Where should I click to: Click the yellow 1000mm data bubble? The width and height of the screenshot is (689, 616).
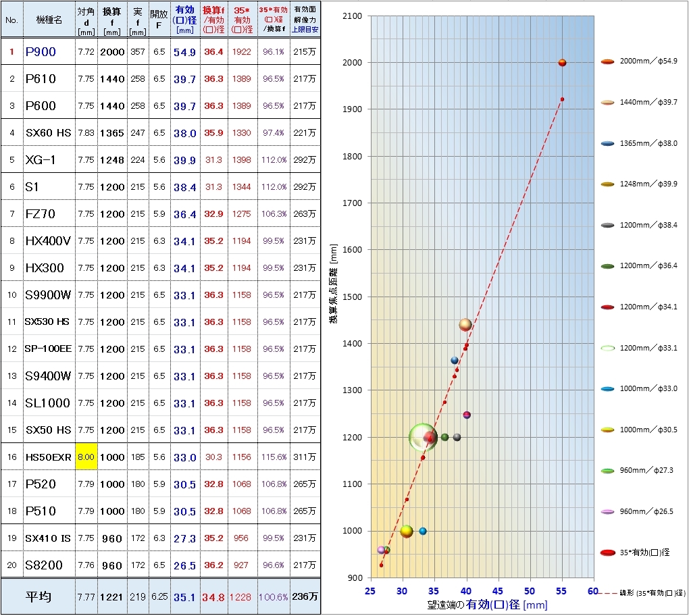click(x=407, y=531)
